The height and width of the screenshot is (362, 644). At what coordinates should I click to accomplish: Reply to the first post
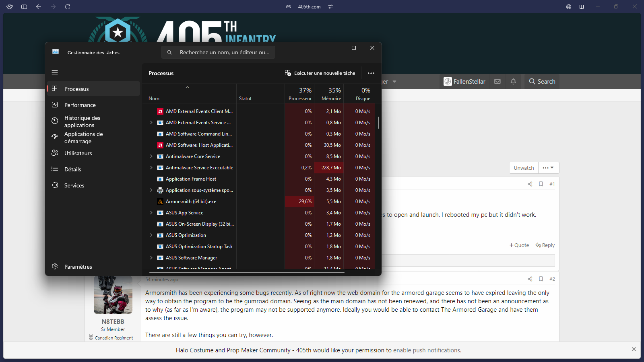[x=545, y=245]
